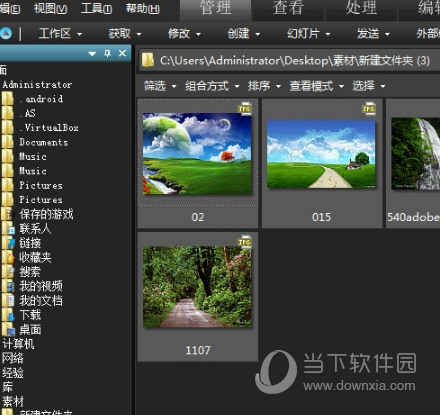Open the 组合方式 grouping dropdown
The height and width of the screenshot is (415, 440).
pyautogui.click(x=212, y=86)
